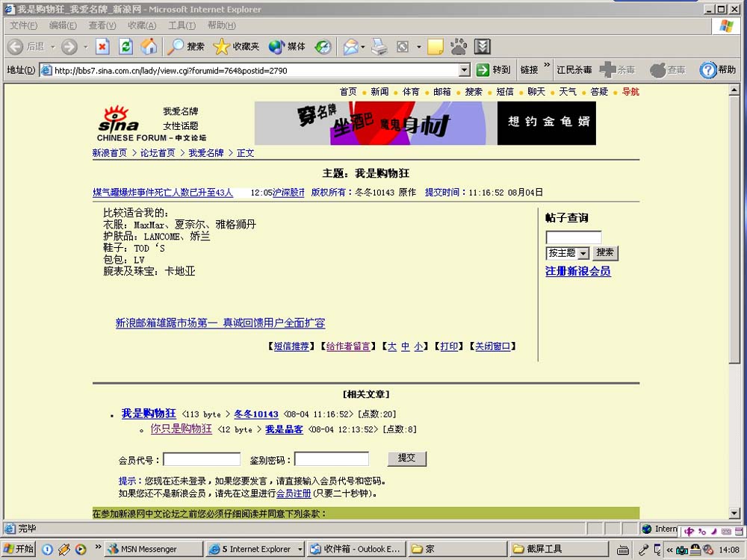Click author link 冬冬10143 in related posts

click(255, 414)
